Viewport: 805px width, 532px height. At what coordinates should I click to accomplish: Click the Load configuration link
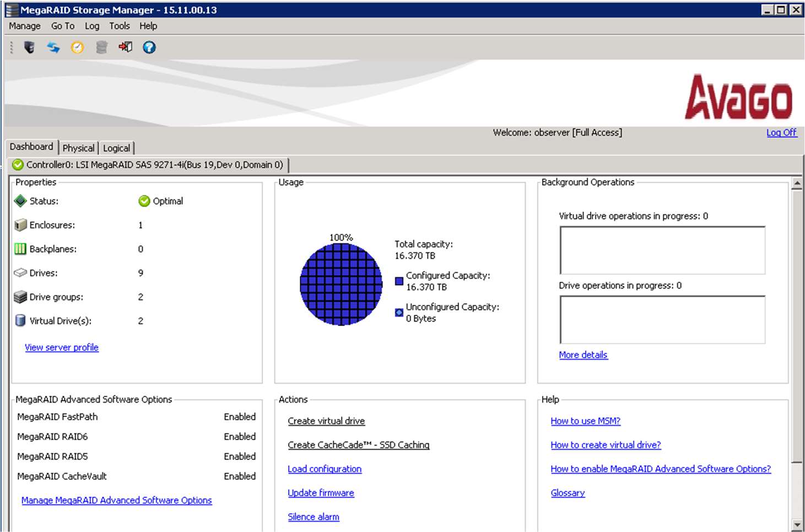point(325,469)
